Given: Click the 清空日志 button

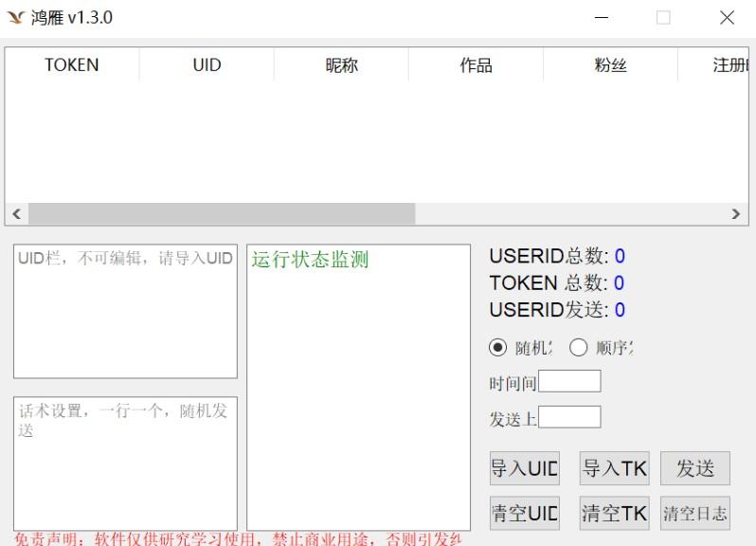Looking at the screenshot, I should coord(694,514).
